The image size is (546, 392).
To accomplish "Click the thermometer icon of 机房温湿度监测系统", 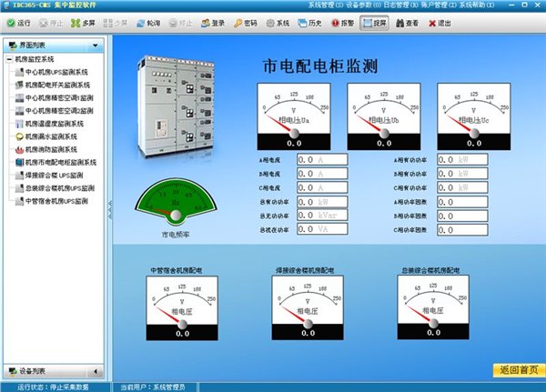I will point(19,124).
